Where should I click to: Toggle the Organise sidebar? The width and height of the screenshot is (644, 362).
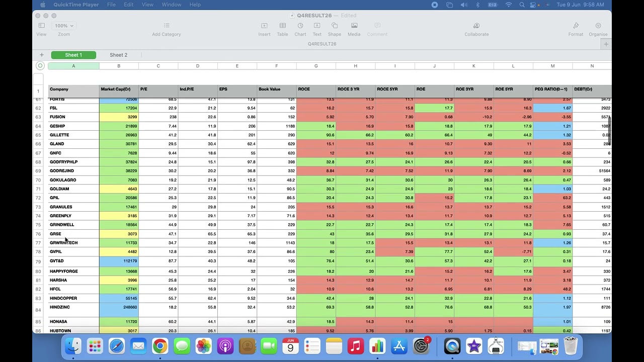point(598,29)
